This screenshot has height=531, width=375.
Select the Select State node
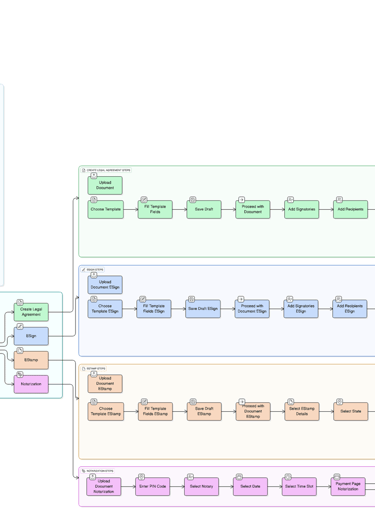pyautogui.click(x=351, y=411)
